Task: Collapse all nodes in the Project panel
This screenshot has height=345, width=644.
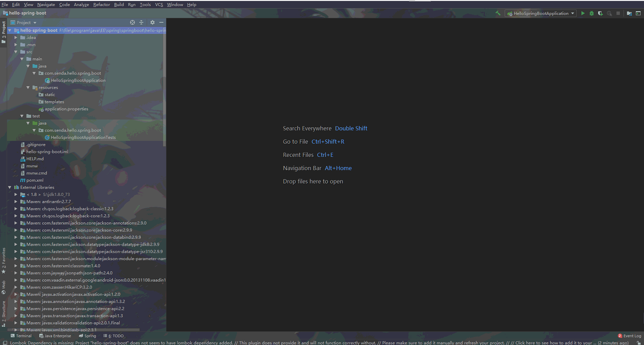Action: click(141, 22)
